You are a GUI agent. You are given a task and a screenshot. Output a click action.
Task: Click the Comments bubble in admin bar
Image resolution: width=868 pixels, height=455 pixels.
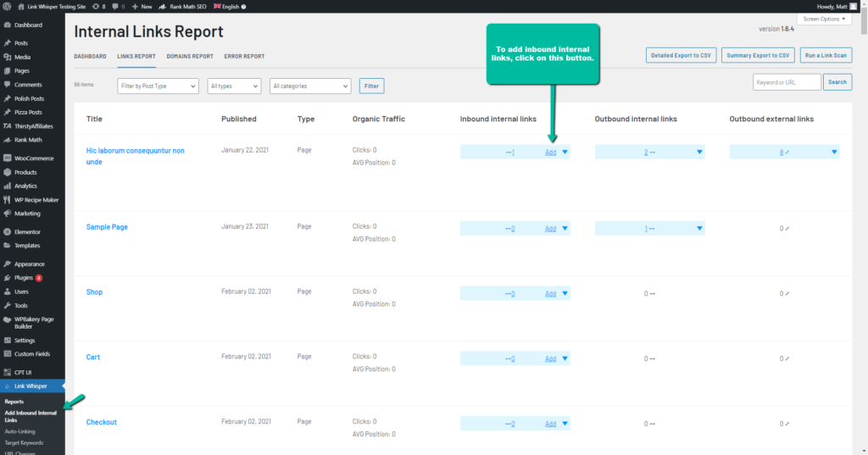click(x=115, y=6)
